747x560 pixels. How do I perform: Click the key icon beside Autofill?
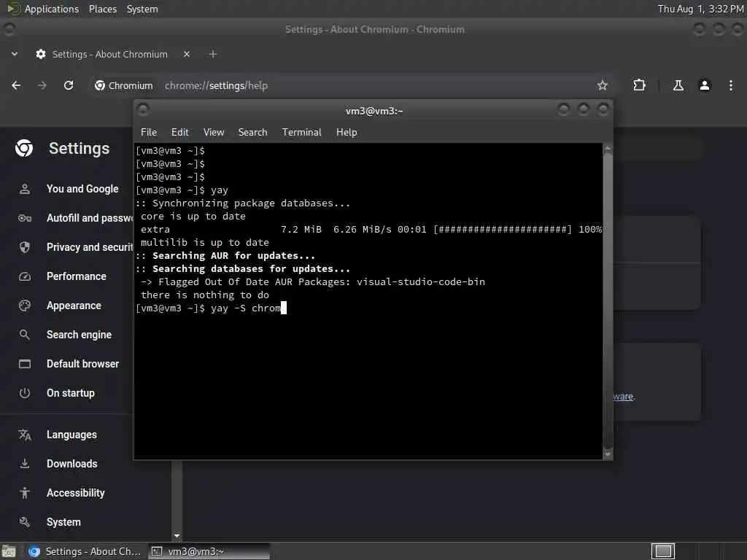25,218
